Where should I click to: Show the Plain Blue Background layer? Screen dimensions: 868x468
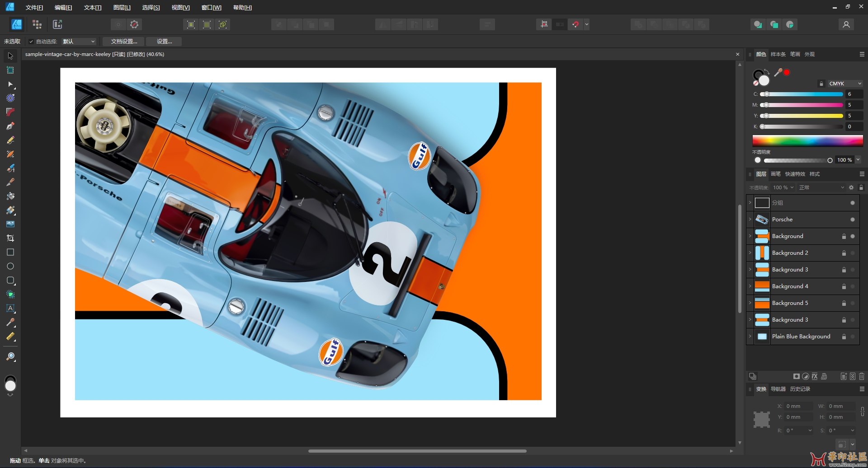tap(853, 337)
